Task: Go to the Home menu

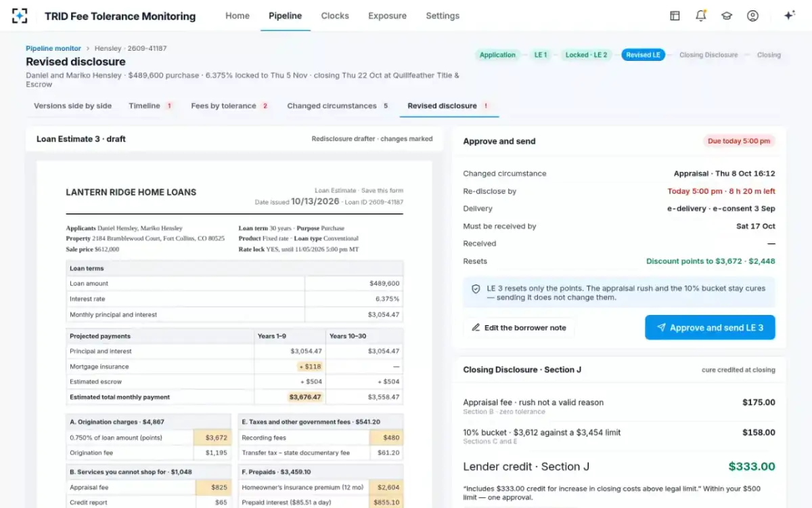Action: pyautogui.click(x=238, y=16)
